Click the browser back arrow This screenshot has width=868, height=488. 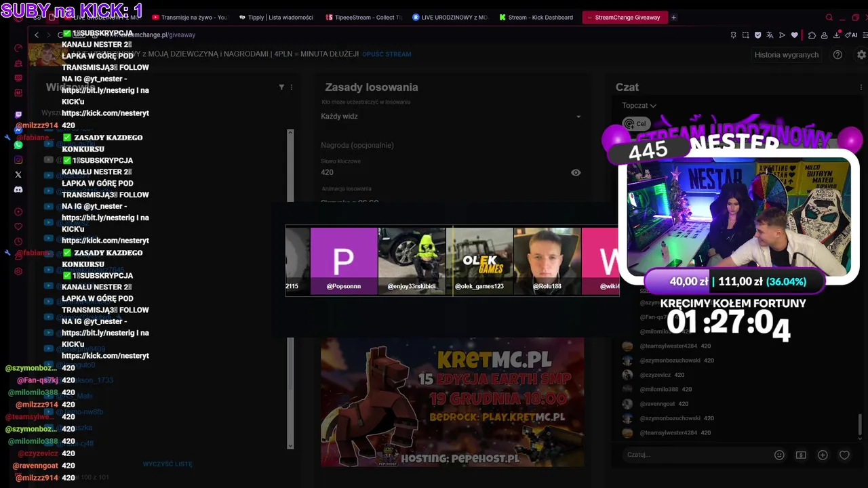pyautogui.click(x=37, y=35)
